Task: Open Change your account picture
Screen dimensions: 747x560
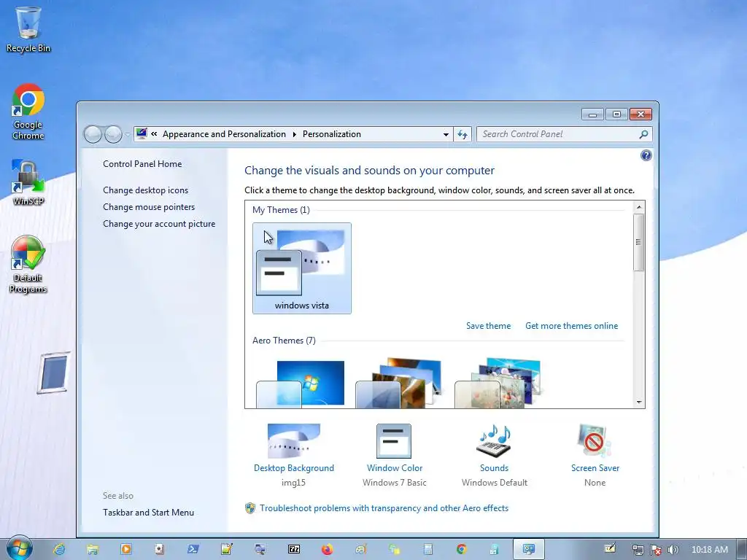Action: pos(158,224)
